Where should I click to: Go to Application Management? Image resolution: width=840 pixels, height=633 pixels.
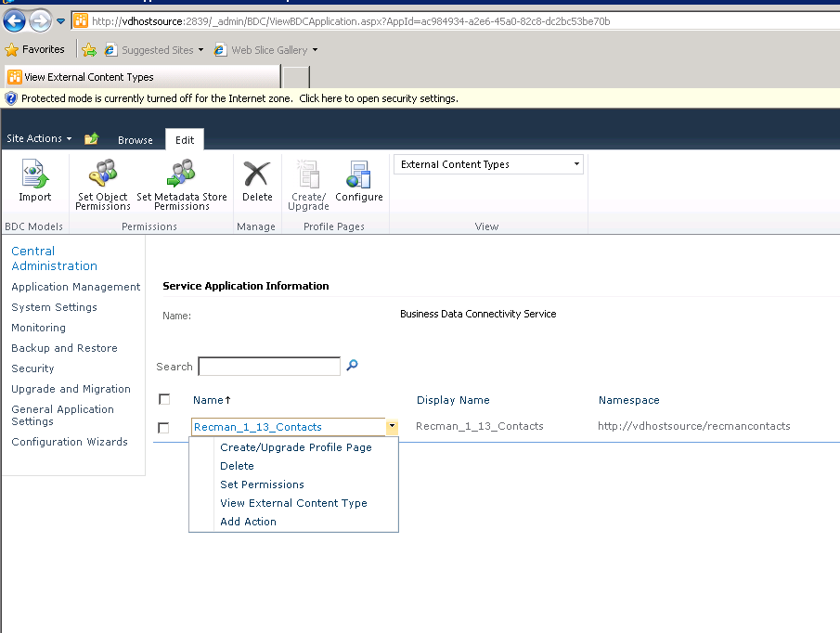(x=75, y=287)
